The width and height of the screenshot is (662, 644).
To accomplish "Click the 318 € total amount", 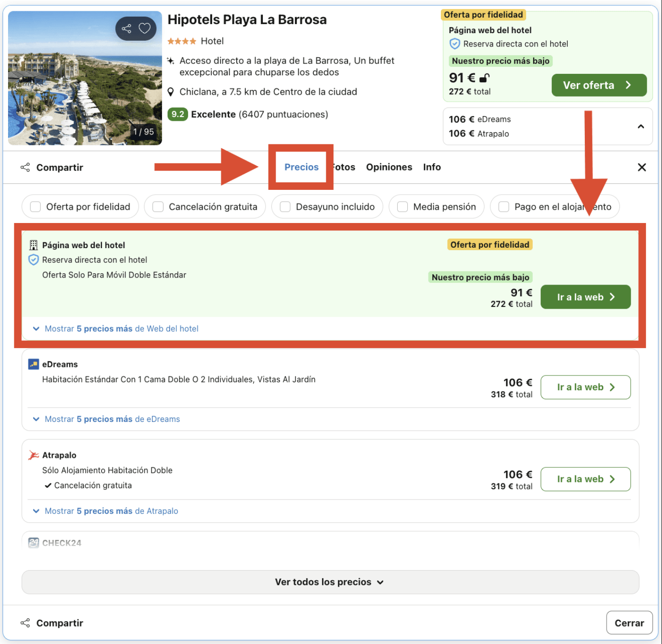I will [511, 394].
